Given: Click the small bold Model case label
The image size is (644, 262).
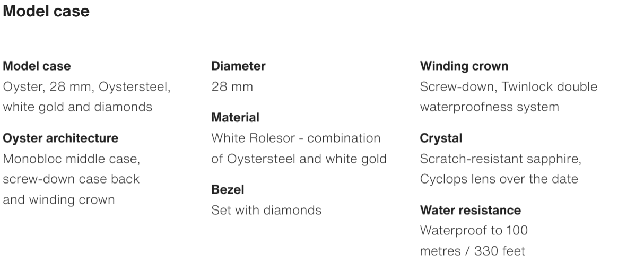Looking at the screenshot, I should tap(37, 66).
